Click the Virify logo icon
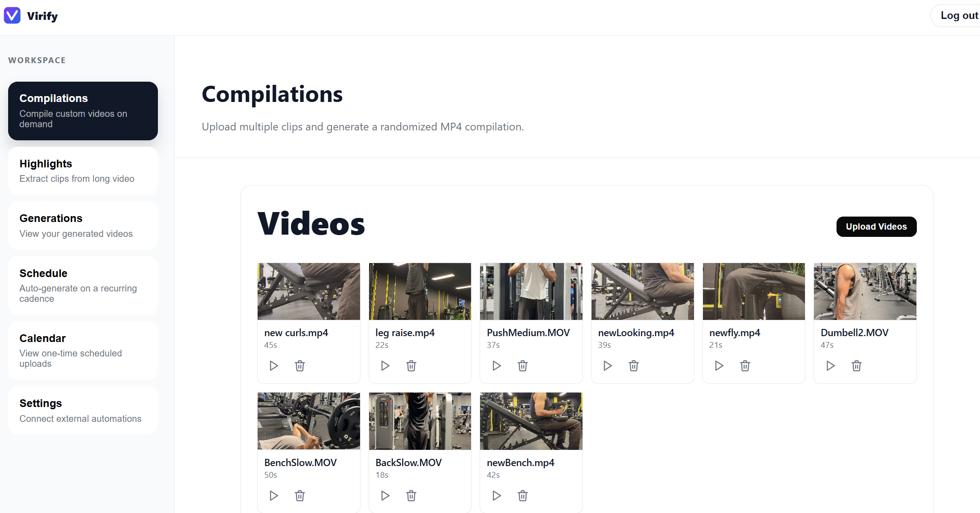This screenshot has height=513, width=980. point(12,15)
